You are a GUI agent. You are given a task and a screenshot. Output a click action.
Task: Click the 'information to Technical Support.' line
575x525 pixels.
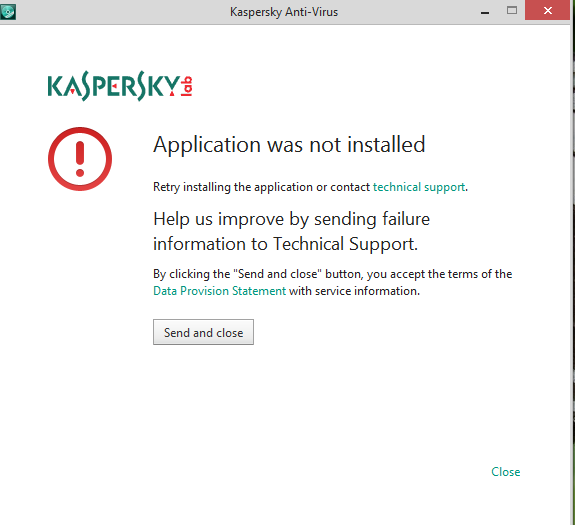pyautogui.click(x=285, y=244)
